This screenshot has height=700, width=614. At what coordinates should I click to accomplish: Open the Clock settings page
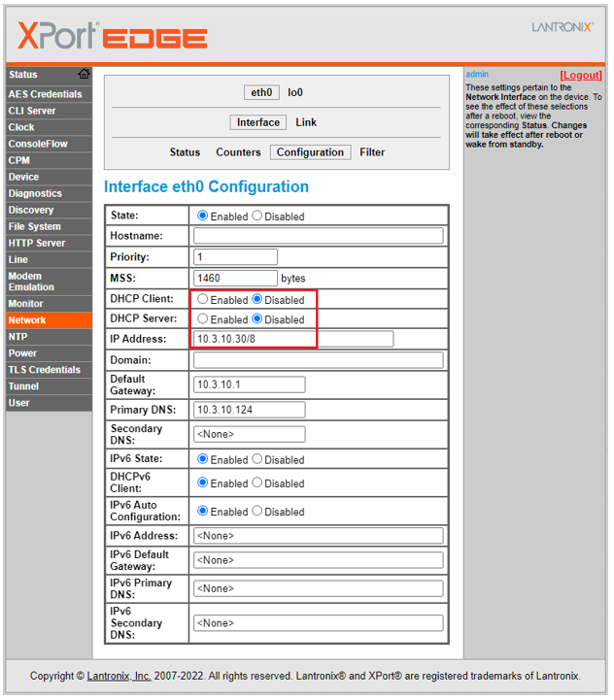pyautogui.click(x=50, y=127)
